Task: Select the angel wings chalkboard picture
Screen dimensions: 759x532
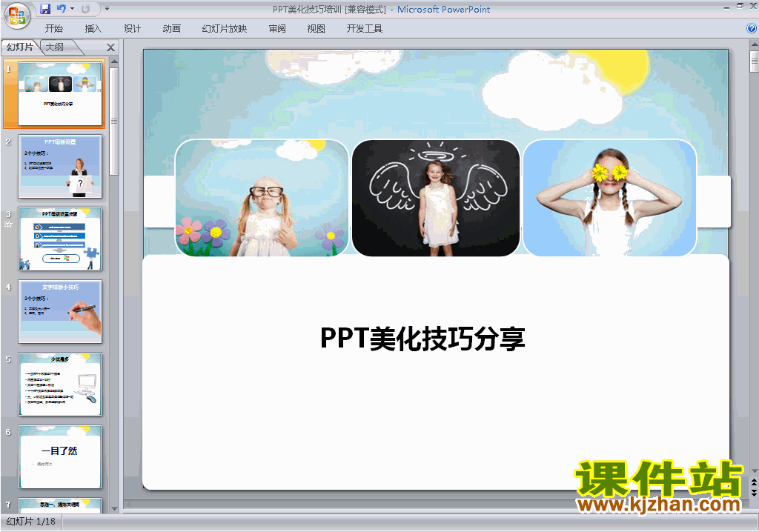Action: click(436, 198)
